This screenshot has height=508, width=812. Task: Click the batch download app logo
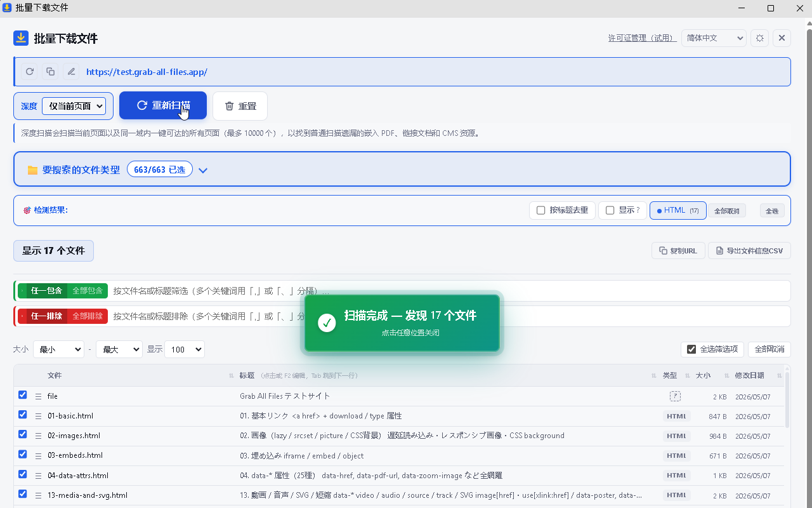point(21,38)
